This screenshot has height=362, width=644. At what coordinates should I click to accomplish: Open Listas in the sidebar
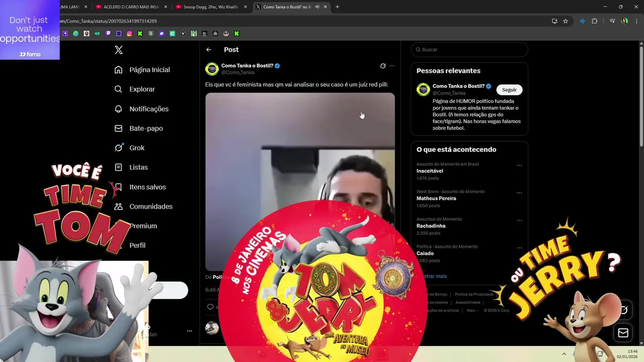(131, 167)
